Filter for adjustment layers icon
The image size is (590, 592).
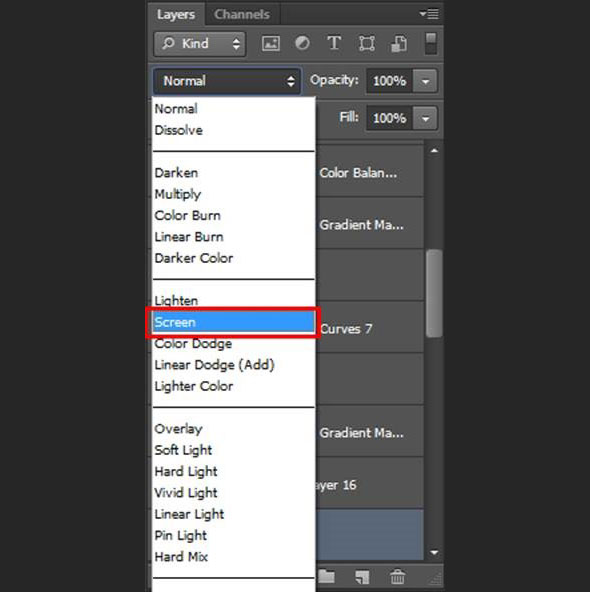point(302,43)
